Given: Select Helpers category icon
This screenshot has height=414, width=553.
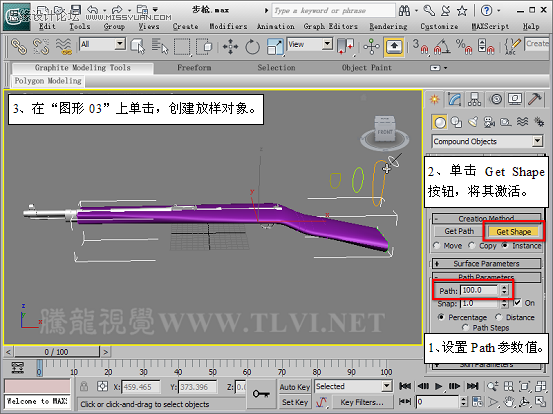Looking at the screenshot, I should [506, 122].
